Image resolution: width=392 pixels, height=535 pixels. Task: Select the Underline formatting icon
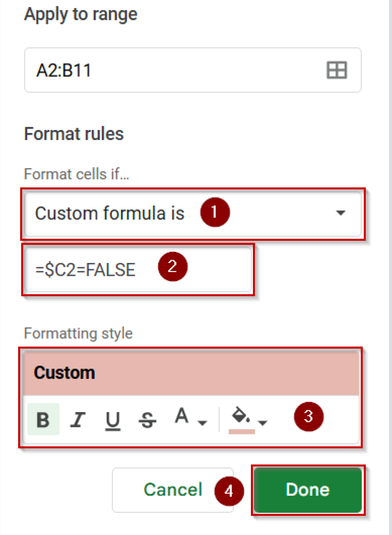[112, 420]
